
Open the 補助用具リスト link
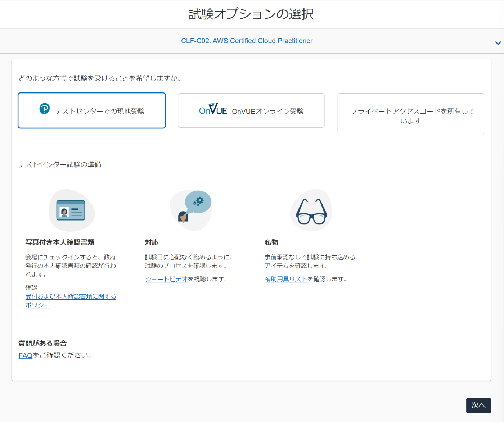(x=286, y=279)
